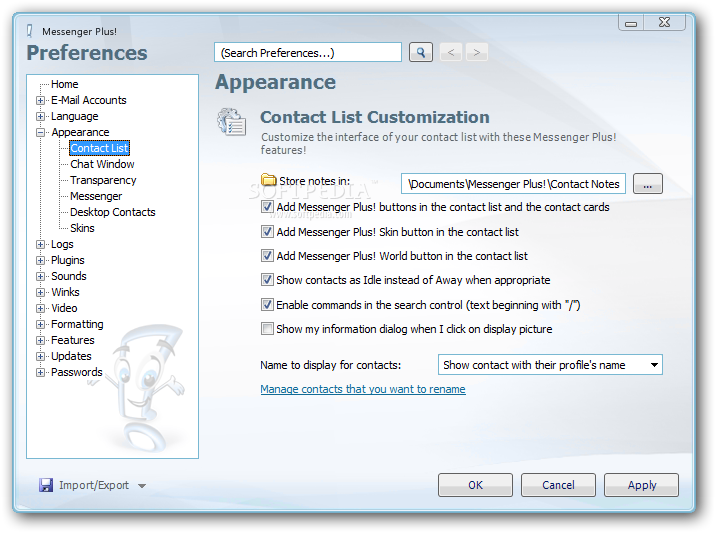Expand the Plugins tree node
This screenshot has width=716, height=533.
(x=41, y=260)
